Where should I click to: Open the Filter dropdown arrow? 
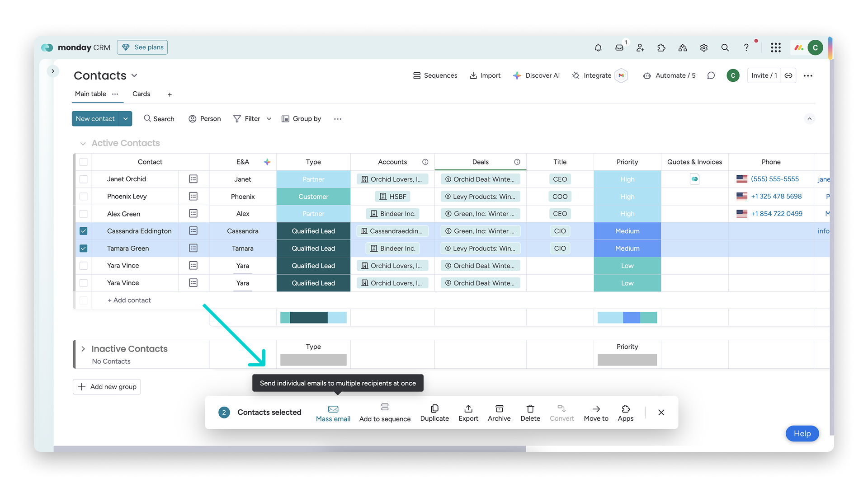pyautogui.click(x=269, y=119)
